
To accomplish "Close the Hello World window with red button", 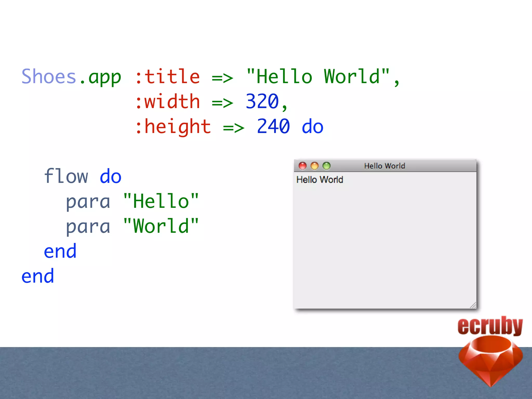I will pyautogui.click(x=303, y=166).
